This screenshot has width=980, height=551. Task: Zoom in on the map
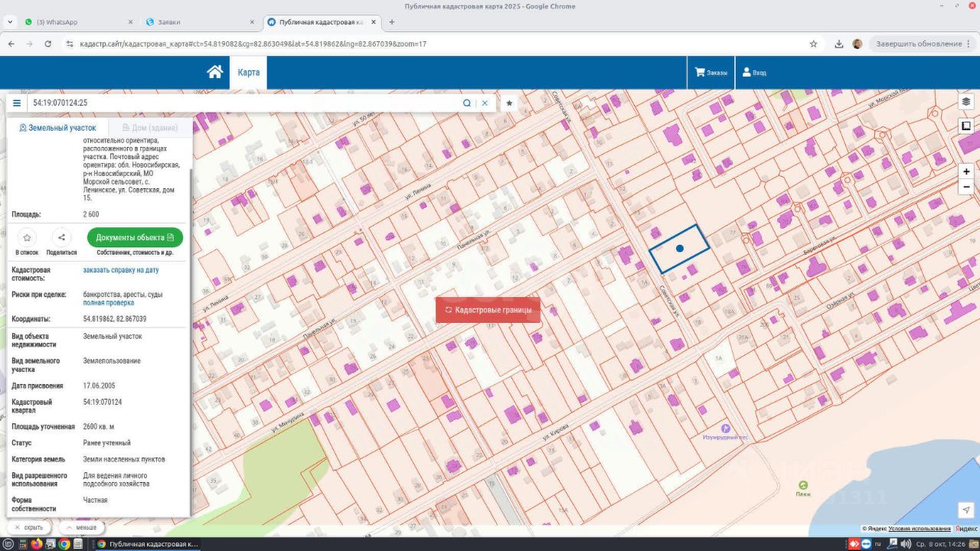click(x=966, y=171)
